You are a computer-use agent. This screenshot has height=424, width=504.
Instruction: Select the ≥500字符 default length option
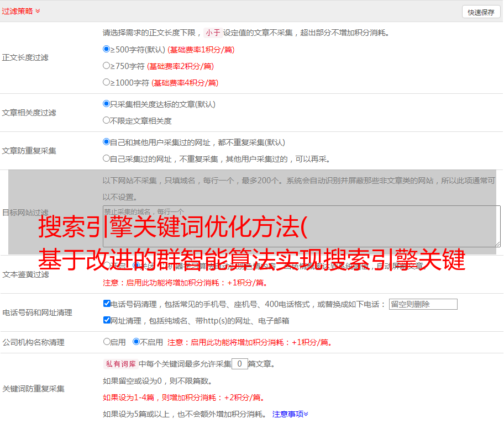(x=107, y=49)
